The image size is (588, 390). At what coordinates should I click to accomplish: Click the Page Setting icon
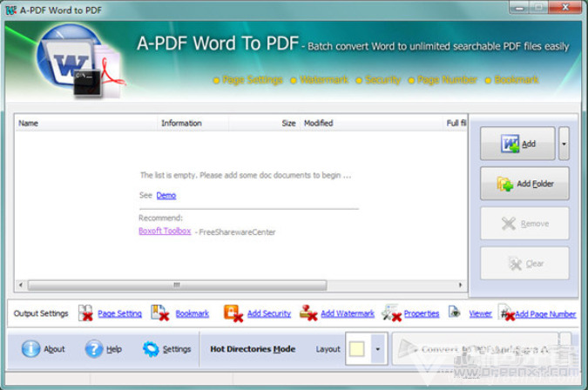(85, 313)
